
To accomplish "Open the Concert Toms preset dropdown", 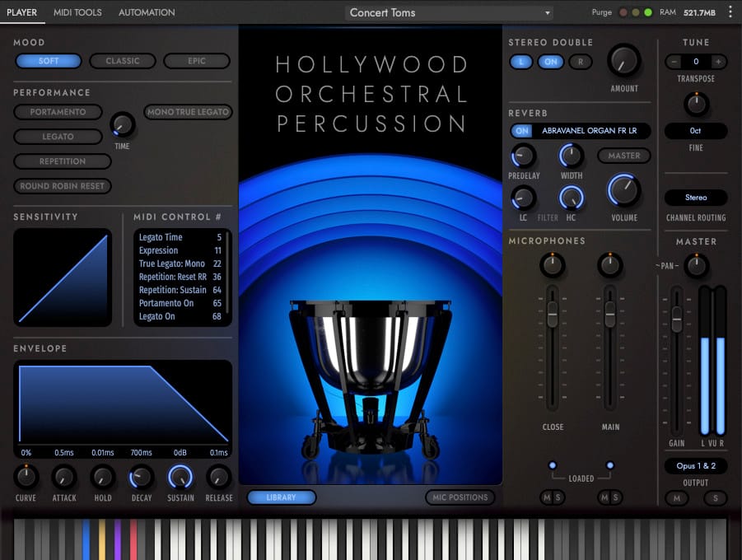I will [x=449, y=12].
